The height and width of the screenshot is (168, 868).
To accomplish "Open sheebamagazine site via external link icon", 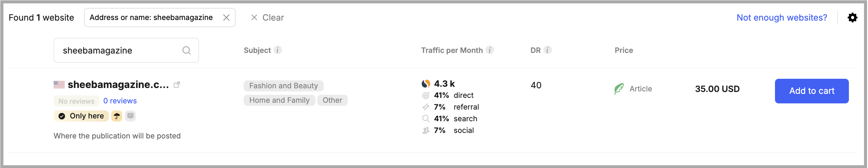I will tap(176, 85).
